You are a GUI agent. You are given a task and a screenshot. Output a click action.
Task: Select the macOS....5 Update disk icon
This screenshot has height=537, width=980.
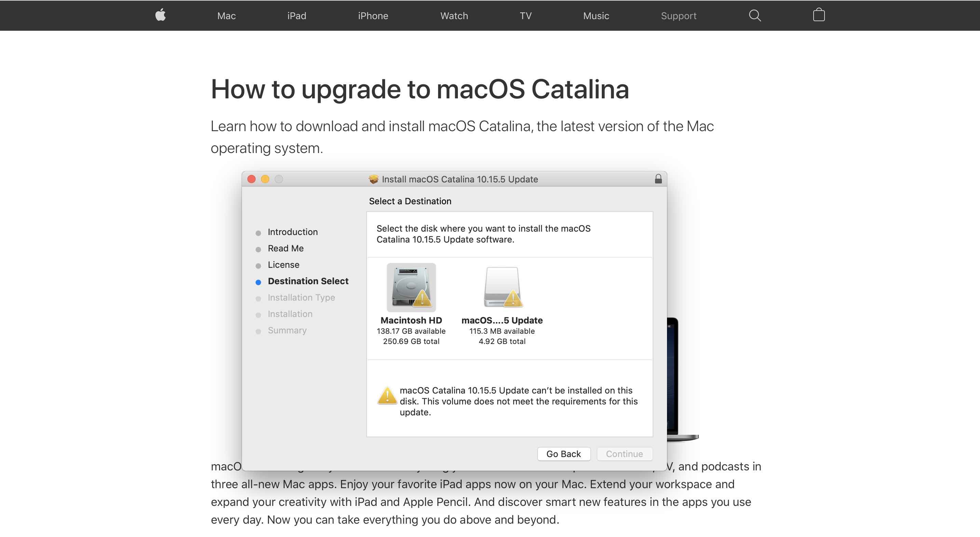point(502,288)
